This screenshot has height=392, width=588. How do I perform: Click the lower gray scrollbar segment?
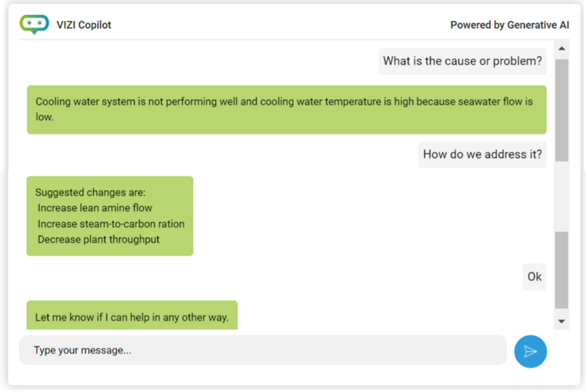tap(562, 270)
